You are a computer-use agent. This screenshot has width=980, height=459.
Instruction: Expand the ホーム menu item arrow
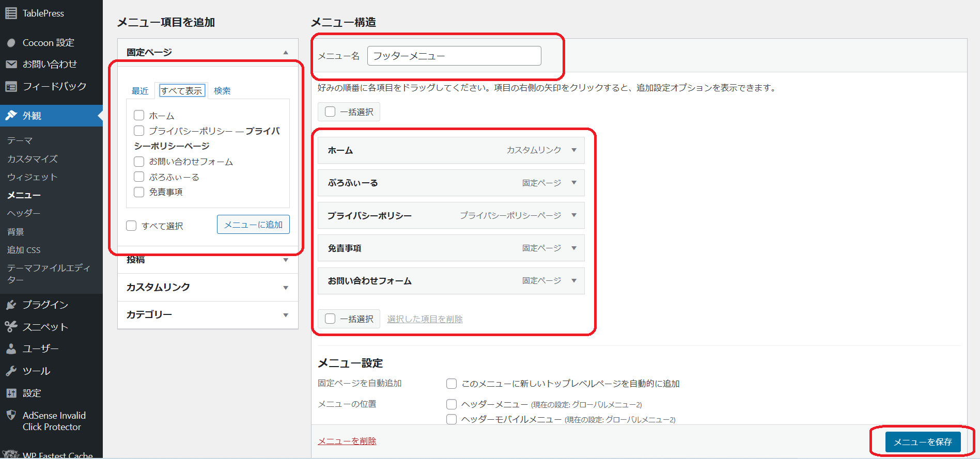(574, 150)
